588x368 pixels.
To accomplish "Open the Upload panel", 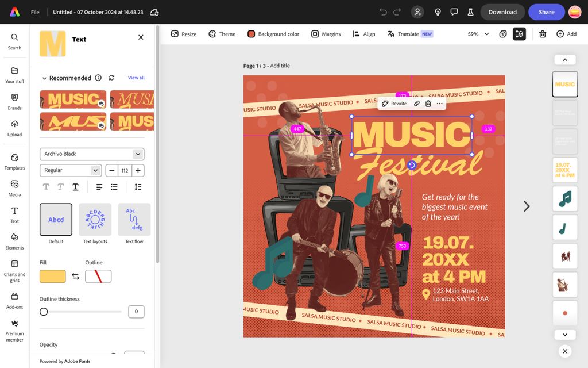I will point(14,126).
